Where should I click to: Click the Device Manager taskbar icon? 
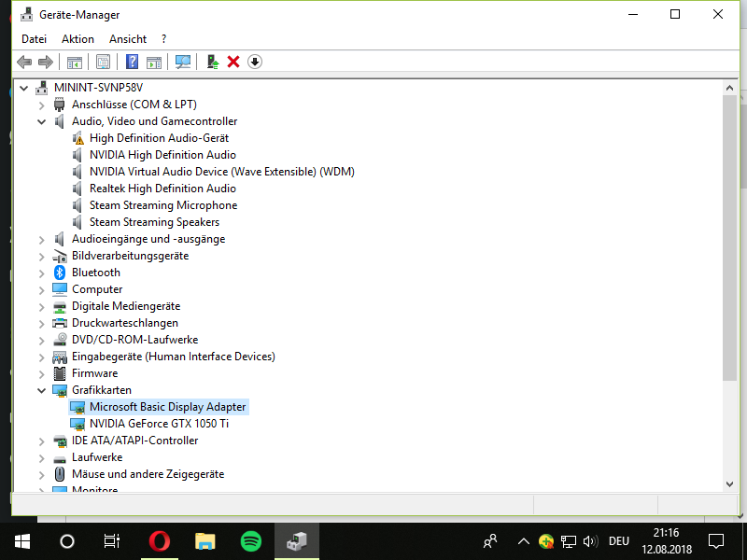[297, 541]
